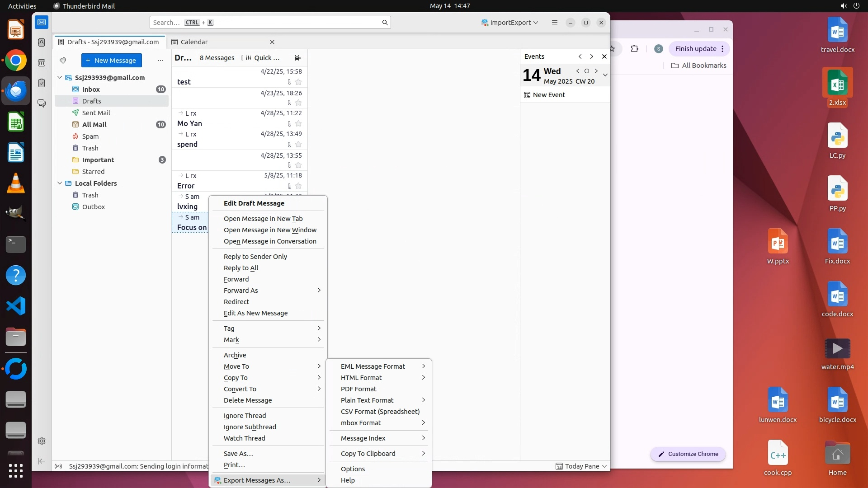Screen dimensions: 868x488
Task: Open the Chat icon in the spaces toolbar
Action: tap(42, 103)
